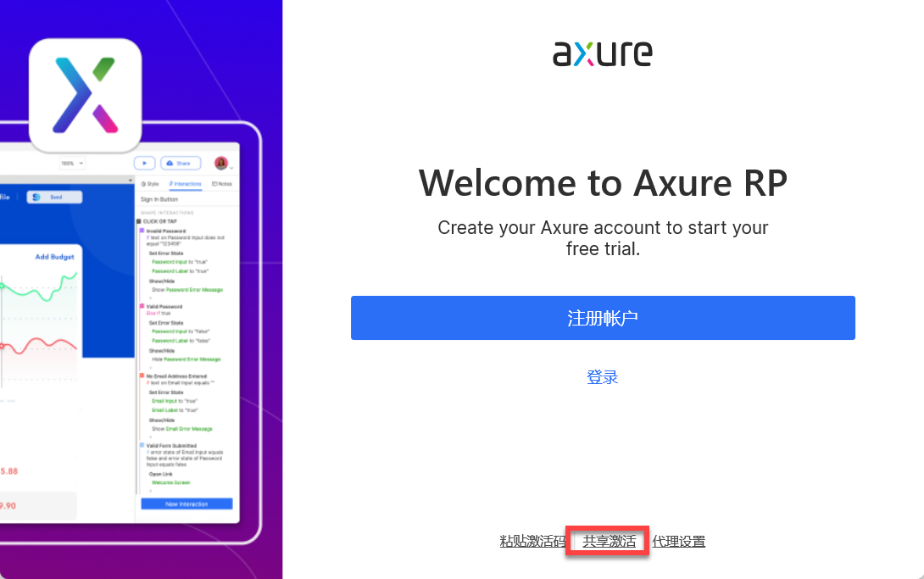This screenshot has height=579, width=924.
Task: Open the 100% zoom dropdown in the mockup
Action: (72, 163)
